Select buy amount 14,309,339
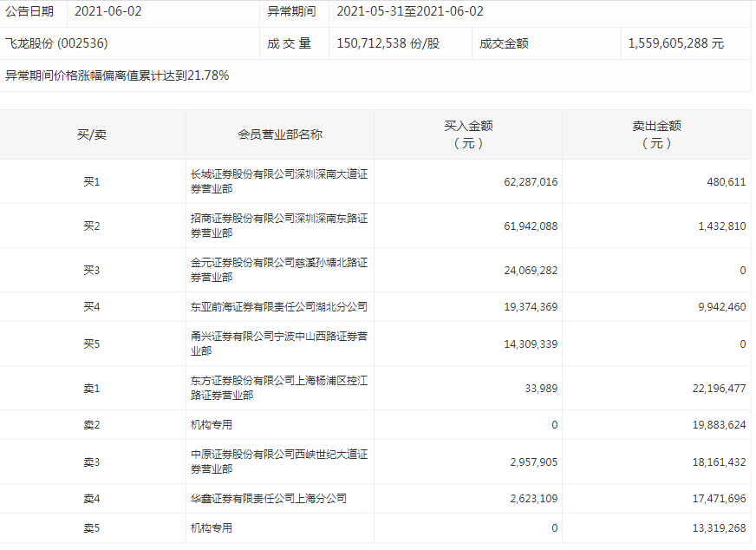 coord(531,344)
